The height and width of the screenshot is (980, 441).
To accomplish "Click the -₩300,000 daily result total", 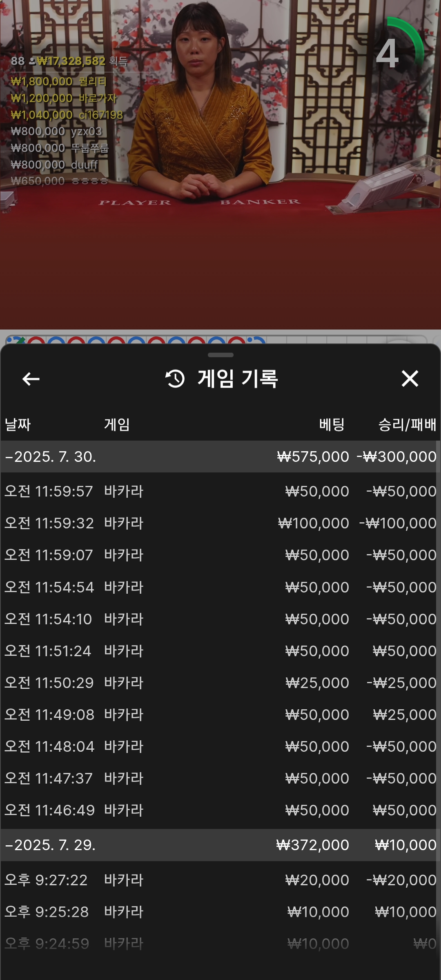I will coord(396,457).
